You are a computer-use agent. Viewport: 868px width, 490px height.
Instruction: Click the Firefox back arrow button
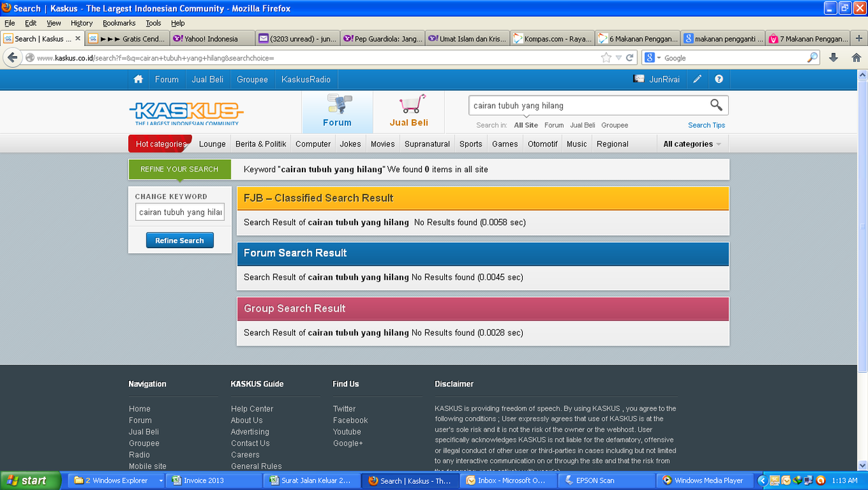pyautogui.click(x=12, y=58)
